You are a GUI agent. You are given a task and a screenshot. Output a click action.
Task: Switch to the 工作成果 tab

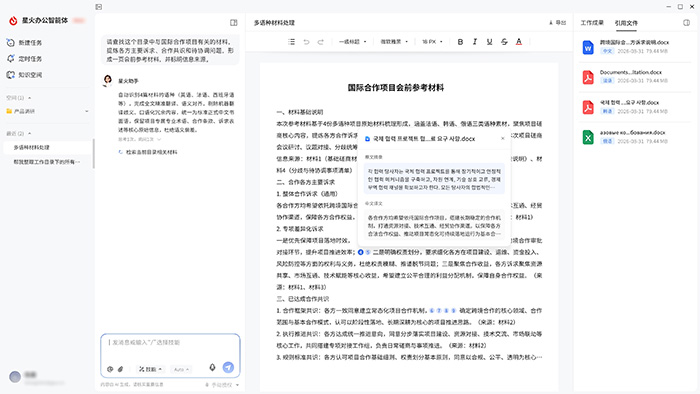click(592, 23)
